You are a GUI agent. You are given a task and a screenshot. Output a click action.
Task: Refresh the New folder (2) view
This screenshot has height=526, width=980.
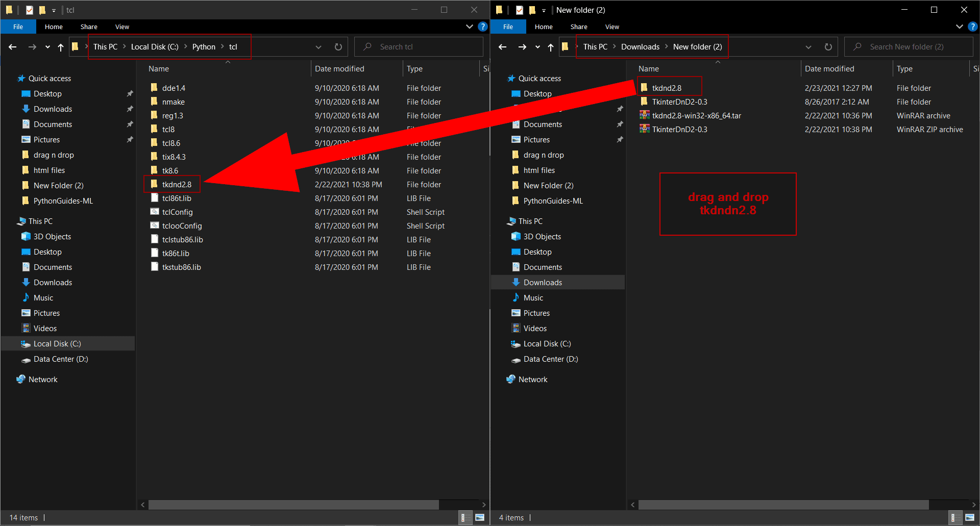(828, 47)
